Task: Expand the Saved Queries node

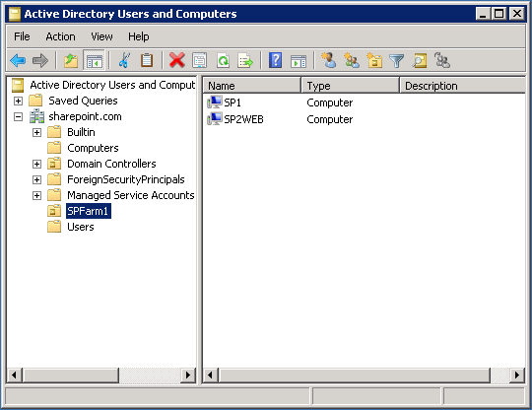Action: 19,101
